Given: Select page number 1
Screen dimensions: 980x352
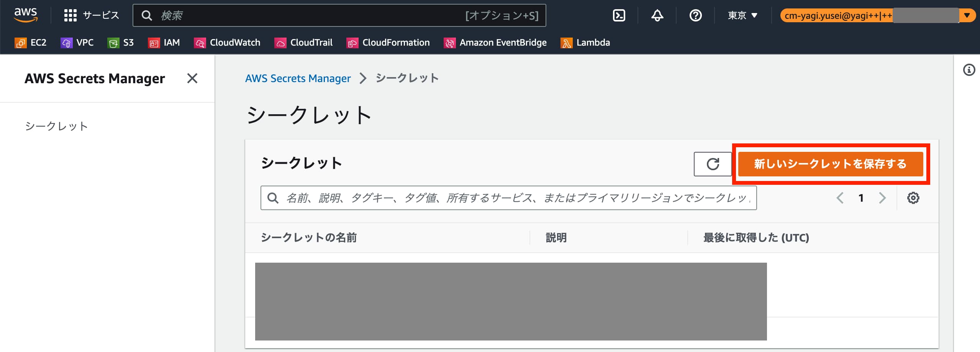Looking at the screenshot, I should pos(861,198).
